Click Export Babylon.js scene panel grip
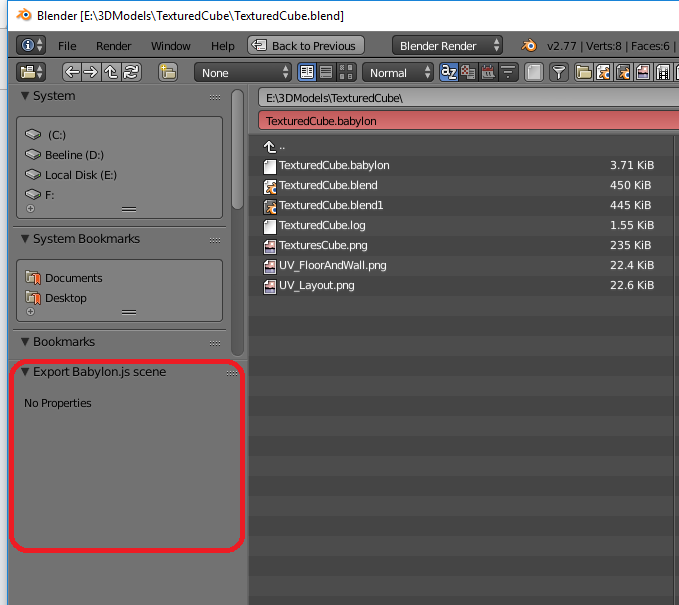679x605 pixels. click(232, 373)
